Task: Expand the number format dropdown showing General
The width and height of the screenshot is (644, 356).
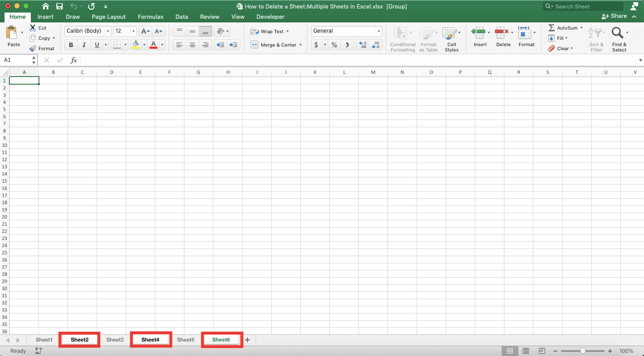Action: pos(378,31)
